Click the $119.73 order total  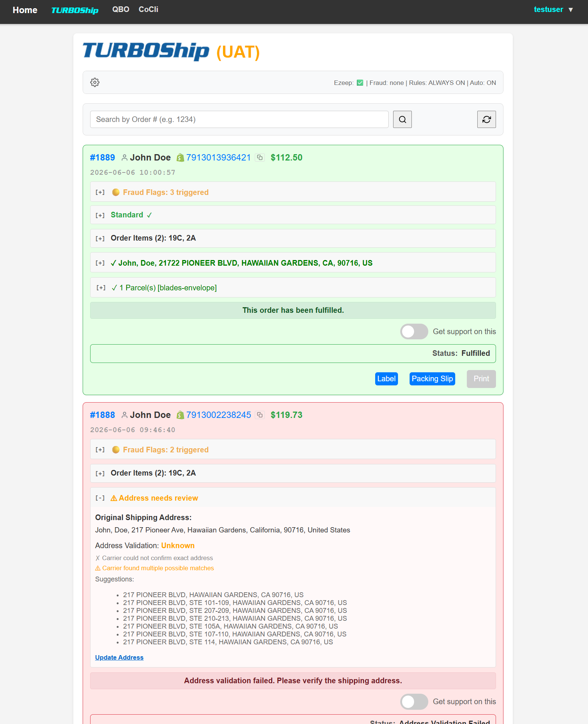click(287, 415)
